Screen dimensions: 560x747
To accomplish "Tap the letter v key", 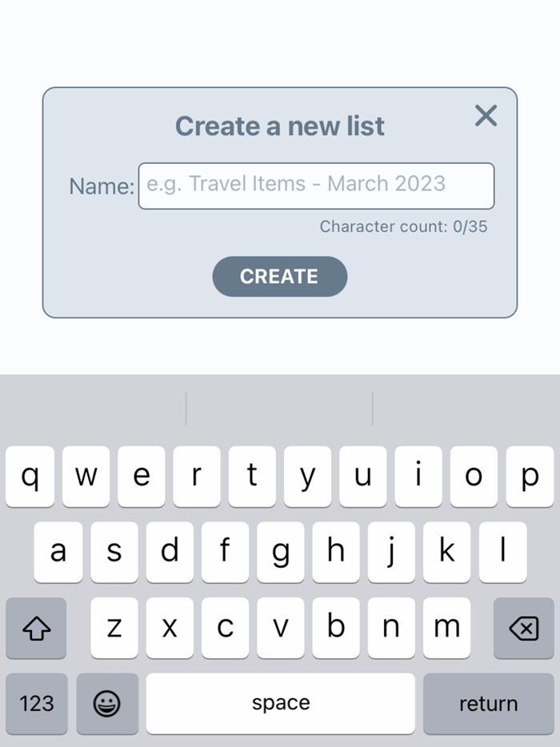I will (x=280, y=629).
